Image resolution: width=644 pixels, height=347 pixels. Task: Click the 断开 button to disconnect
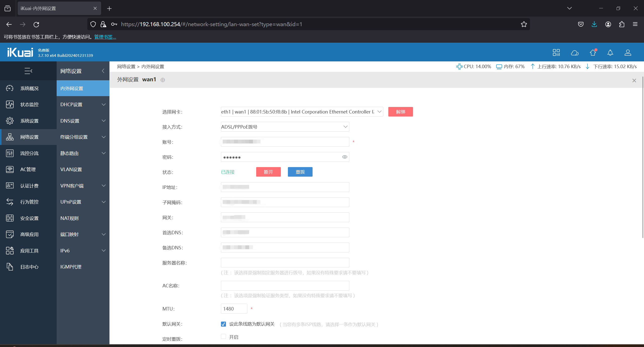click(x=268, y=172)
